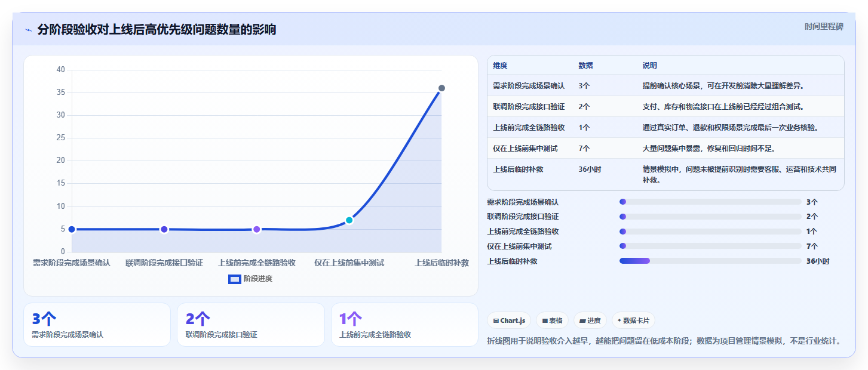The height and width of the screenshot is (370, 868).
Task: Click the 3个 需求阶段完成场景确认 card
Action: click(x=97, y=325)
